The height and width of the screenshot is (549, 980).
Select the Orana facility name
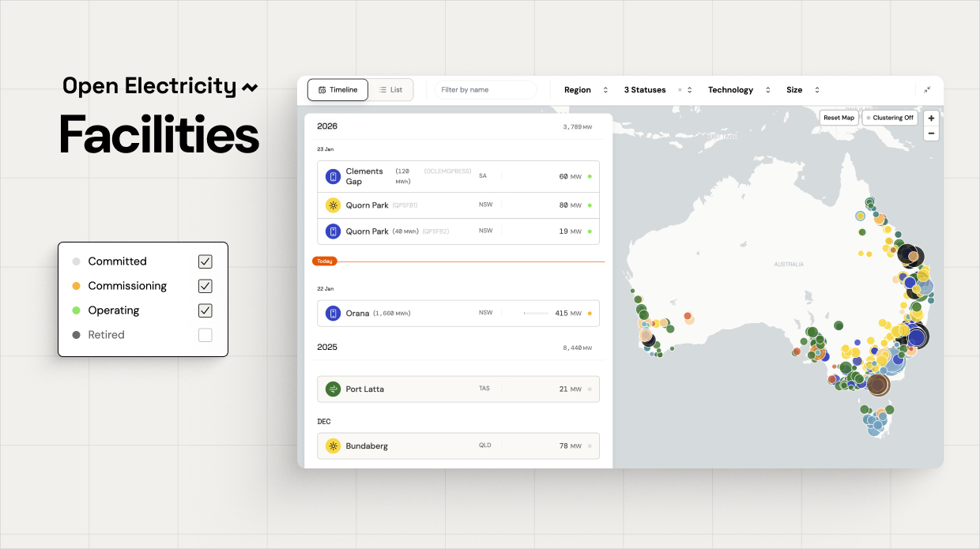coord(357,314)
